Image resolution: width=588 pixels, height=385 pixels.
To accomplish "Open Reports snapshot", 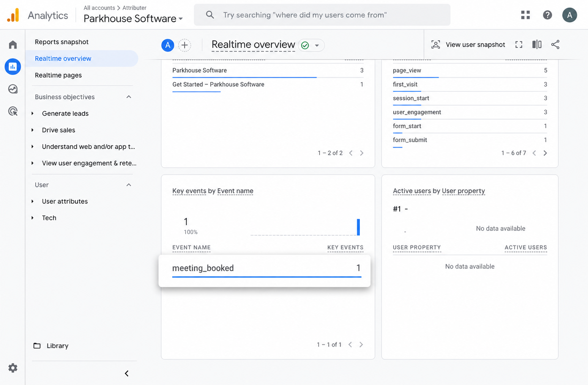I will pyautogui.click(x=61, y=42).
